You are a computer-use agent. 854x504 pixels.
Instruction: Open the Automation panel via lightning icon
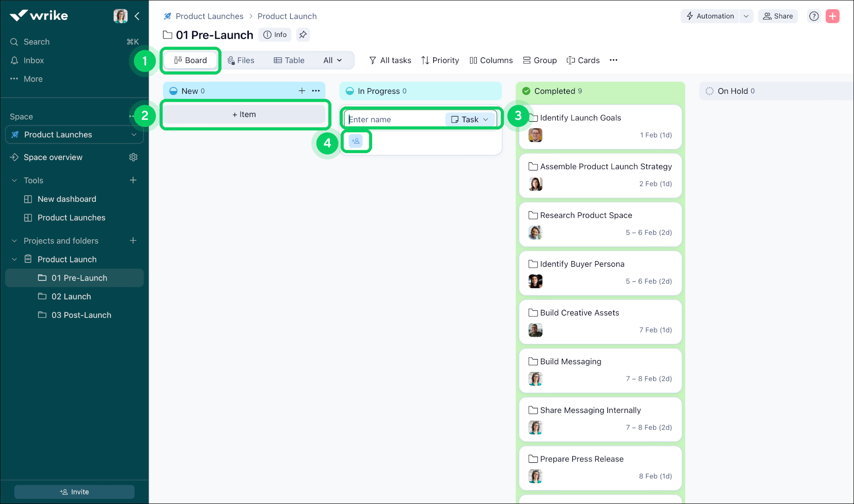click(x=709, y=16)
